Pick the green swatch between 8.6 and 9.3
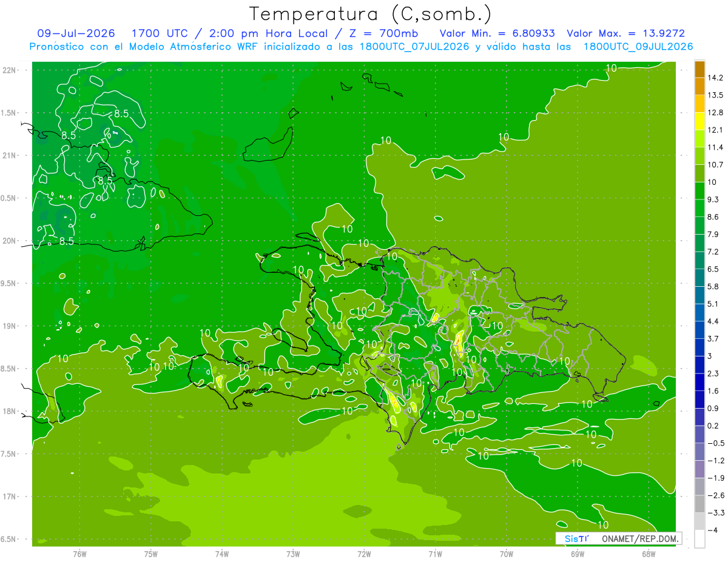The height and width of the screenshot is (562, 728). 699,208
